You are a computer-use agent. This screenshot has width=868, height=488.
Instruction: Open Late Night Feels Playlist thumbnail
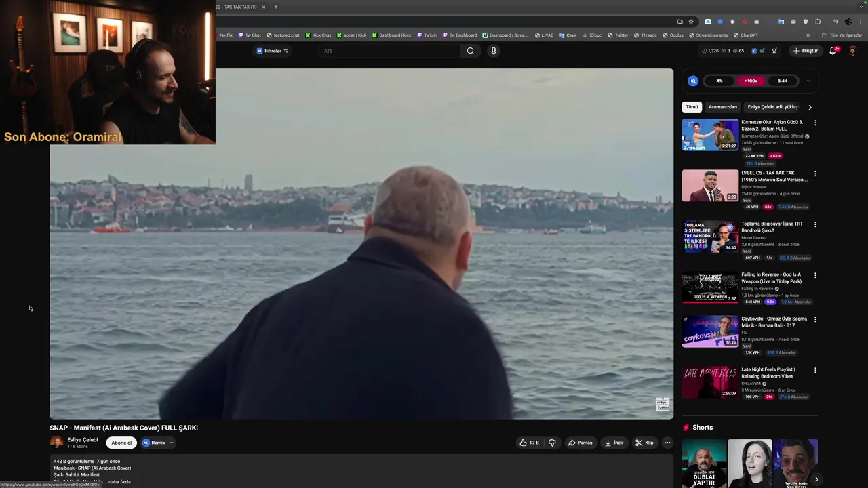click(710, 382)
